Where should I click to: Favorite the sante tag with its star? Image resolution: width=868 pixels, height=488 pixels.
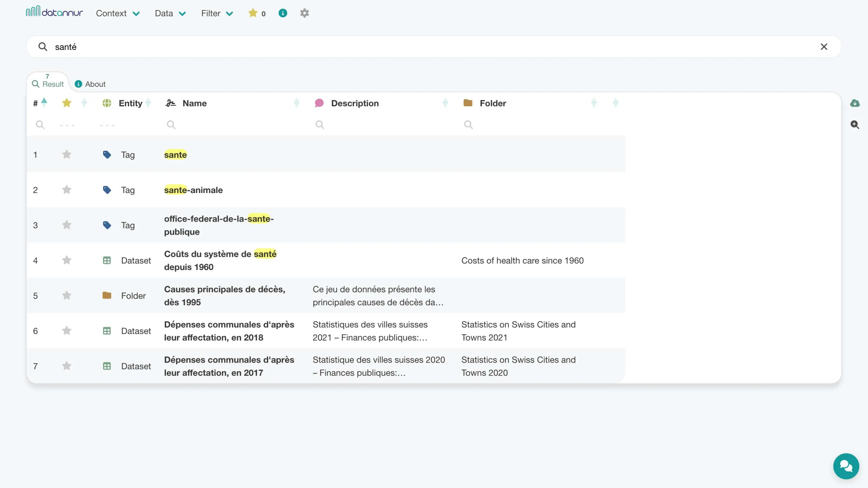pos(67,155)
